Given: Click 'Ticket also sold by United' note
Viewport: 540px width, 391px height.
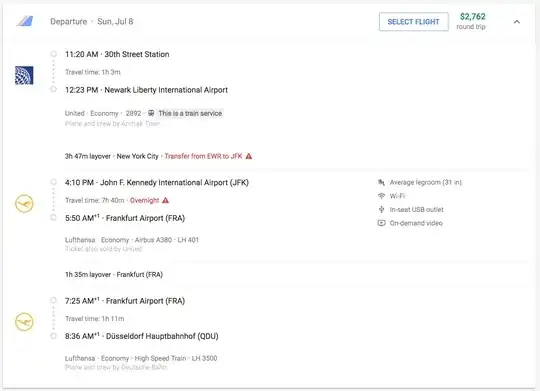Looking at the screenshot, I should click(103, 249).
